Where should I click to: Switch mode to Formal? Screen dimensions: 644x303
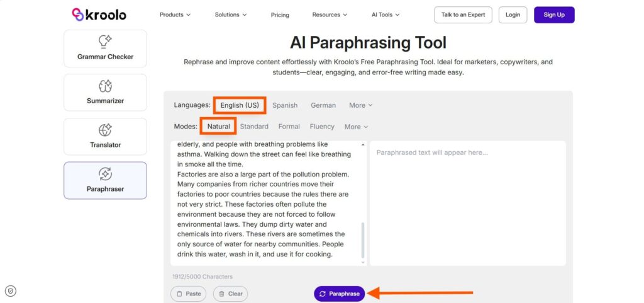tap(289, 127)
